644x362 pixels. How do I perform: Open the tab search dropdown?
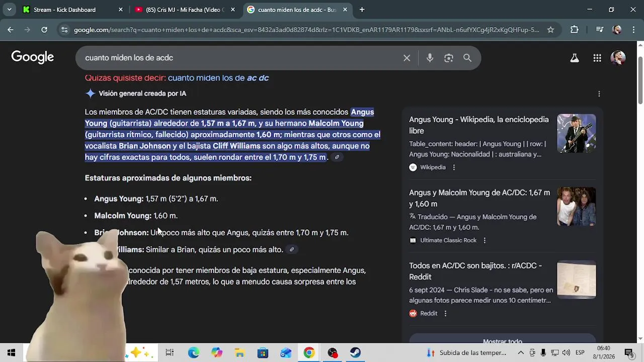click(x=9, y=10)
